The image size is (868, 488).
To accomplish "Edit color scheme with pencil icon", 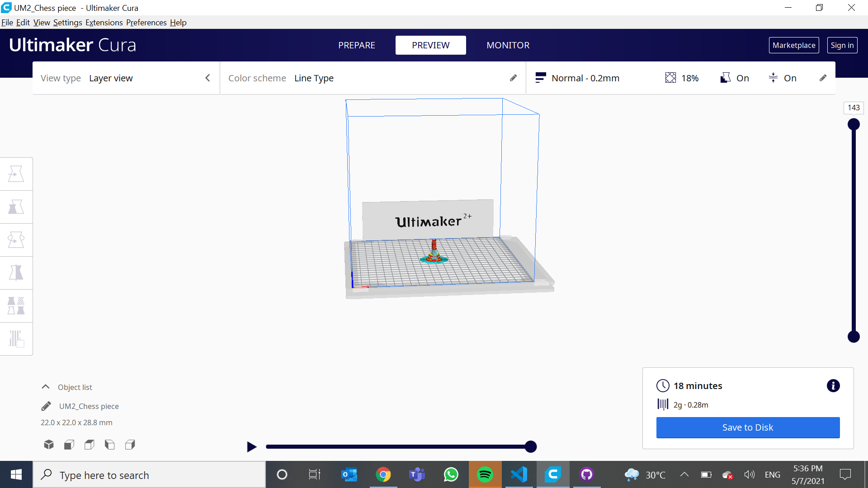I will 513,78.
